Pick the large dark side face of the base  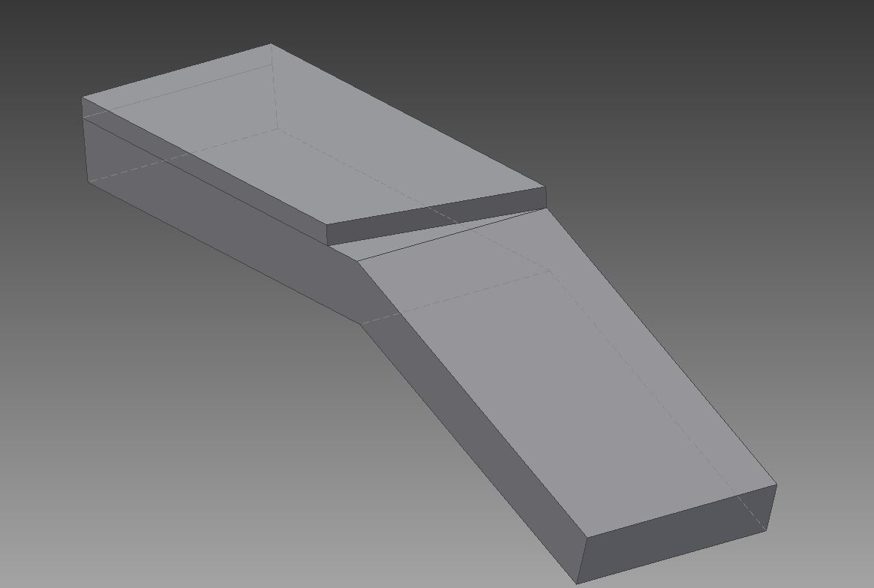pyautogui.click(x=225, y=217)
